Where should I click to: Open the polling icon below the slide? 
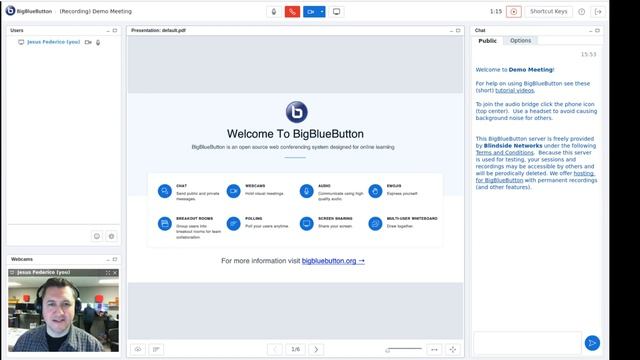coord(156,349)
